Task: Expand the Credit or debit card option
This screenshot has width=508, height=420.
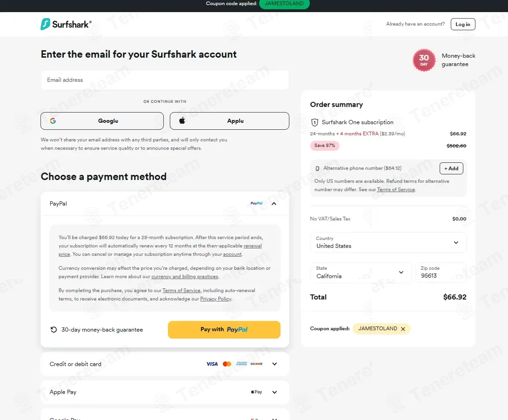Action: (x=274, y=364)
